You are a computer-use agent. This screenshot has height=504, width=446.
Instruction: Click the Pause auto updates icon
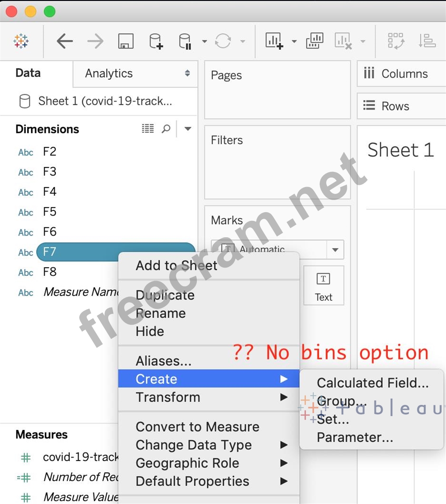(185, 42)
